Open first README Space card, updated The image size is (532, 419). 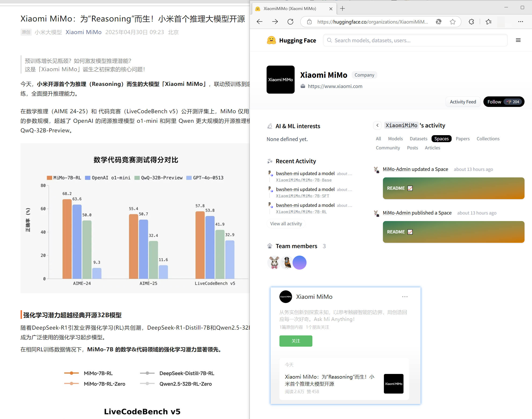453,188
